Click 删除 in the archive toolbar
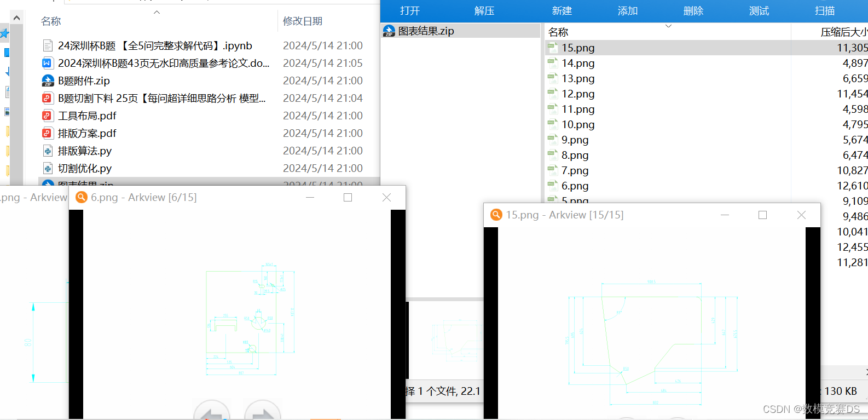 (693, 11)
